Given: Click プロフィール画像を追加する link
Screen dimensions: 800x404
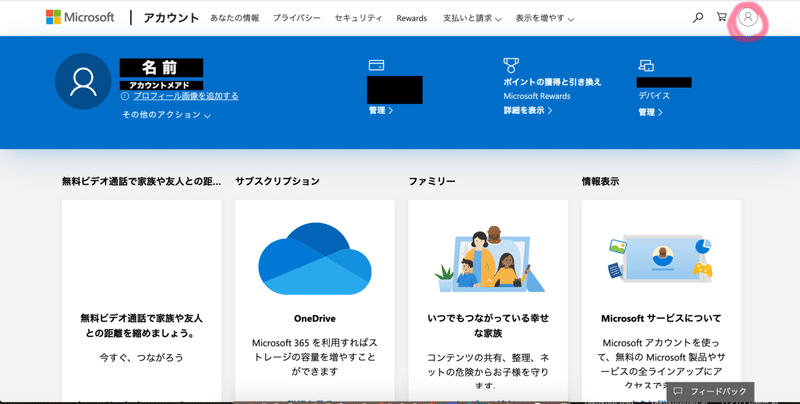Looking at the screenshot, I should tap(186, 96).
